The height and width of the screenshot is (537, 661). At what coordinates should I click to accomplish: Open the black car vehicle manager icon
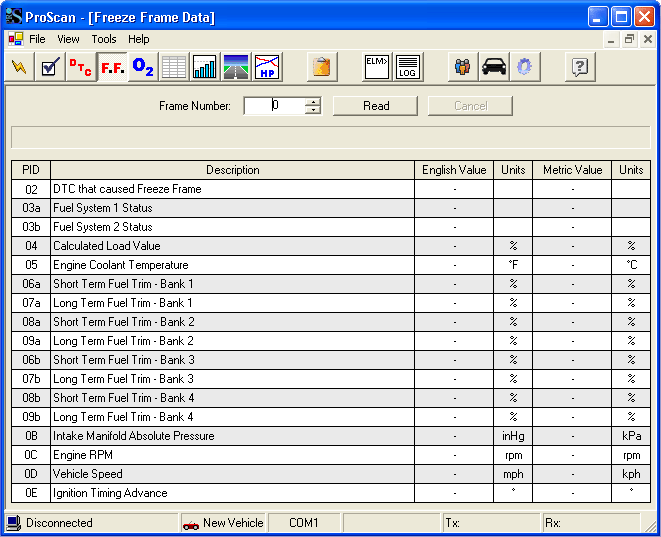(494, 67)
